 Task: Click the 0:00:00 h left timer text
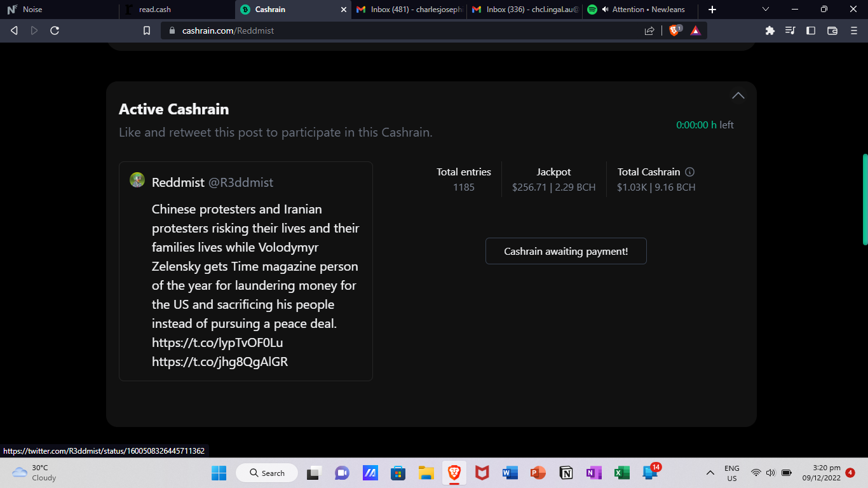705,125
